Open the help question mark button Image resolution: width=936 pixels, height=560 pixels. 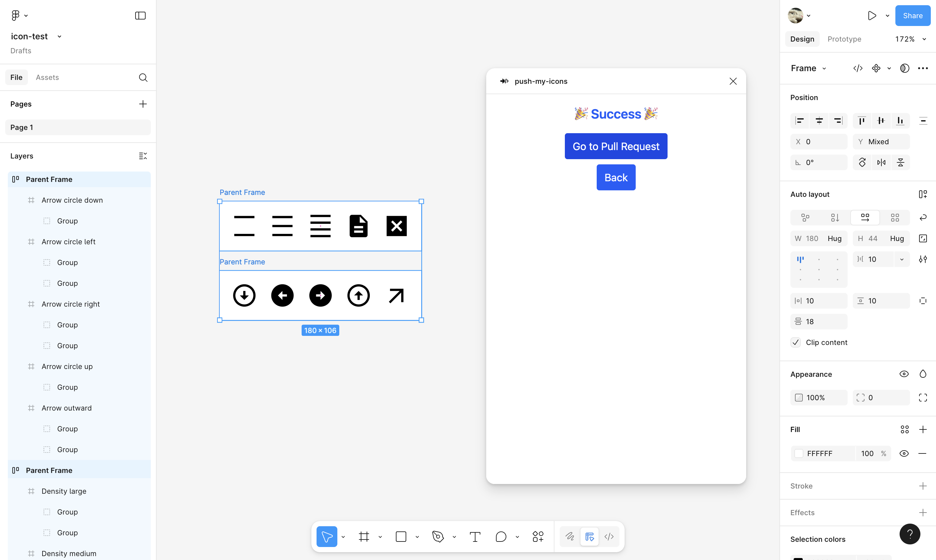[x=910, y=534]
